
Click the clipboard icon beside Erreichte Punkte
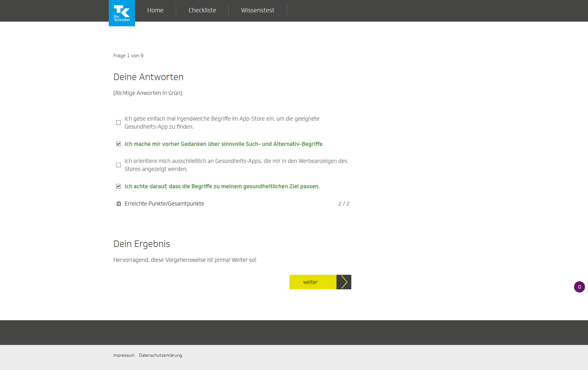(x=119, y=204)
